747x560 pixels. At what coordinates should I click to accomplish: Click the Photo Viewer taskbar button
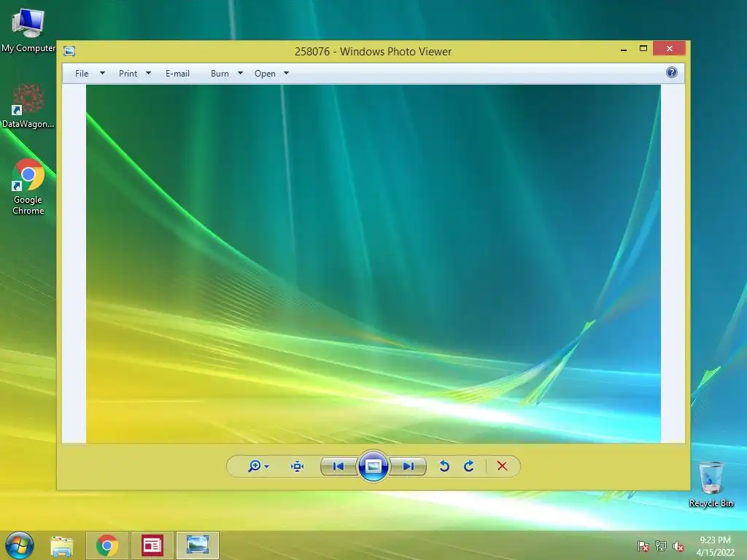[198, 545]
